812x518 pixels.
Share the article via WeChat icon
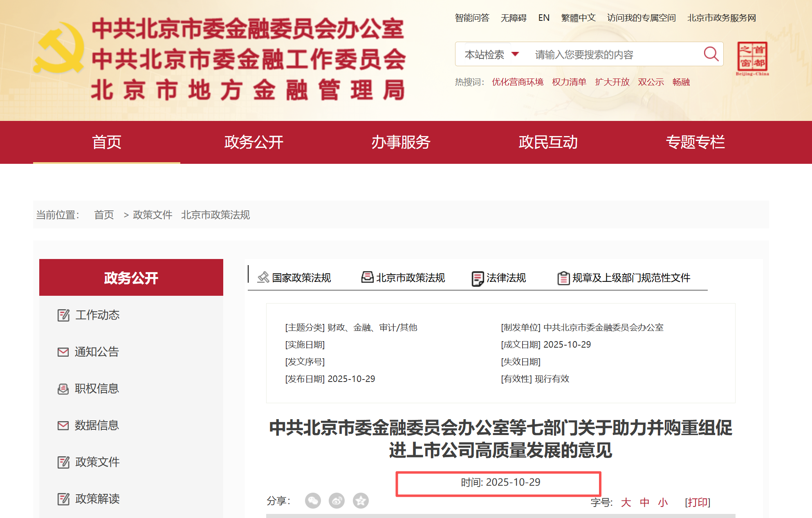point(313,500)
